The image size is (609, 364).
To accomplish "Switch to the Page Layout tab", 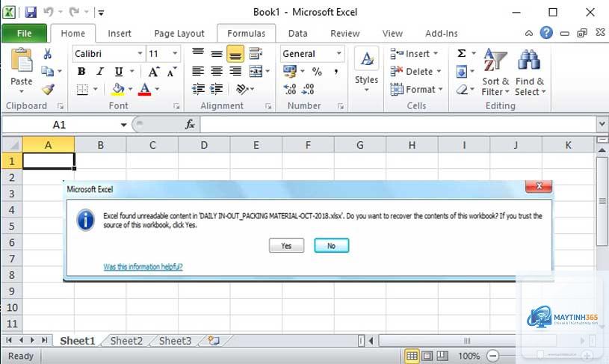I will (179, 34).
